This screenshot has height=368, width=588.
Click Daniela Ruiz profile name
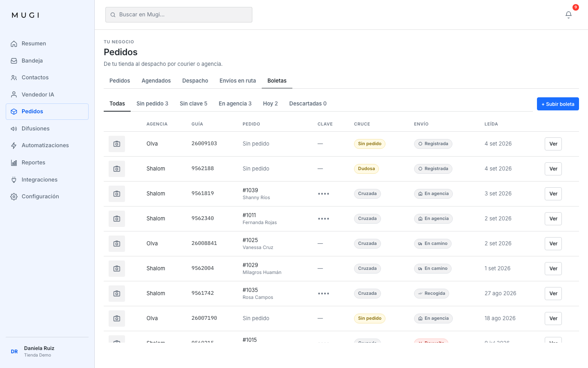click(x=39, y=348)
